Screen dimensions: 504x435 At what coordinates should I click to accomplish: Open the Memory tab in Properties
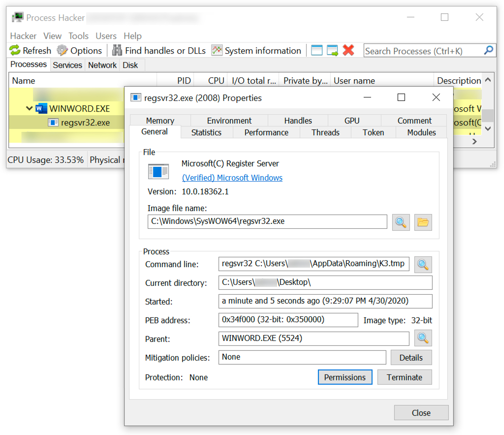coord(160,121)
